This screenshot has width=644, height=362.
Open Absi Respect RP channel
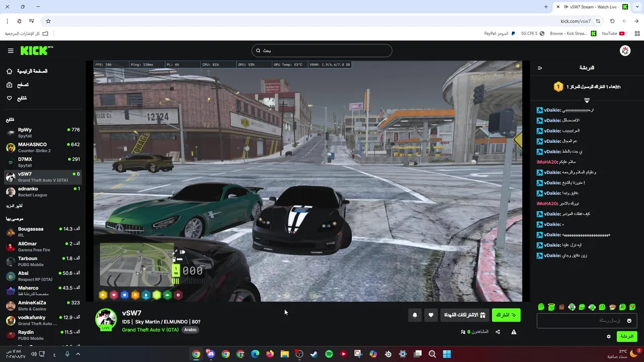pos(43,276)
